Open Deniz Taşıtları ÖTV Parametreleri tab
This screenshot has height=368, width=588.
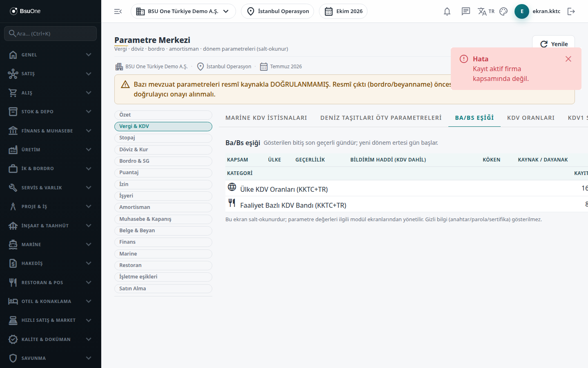click(381, 118)
